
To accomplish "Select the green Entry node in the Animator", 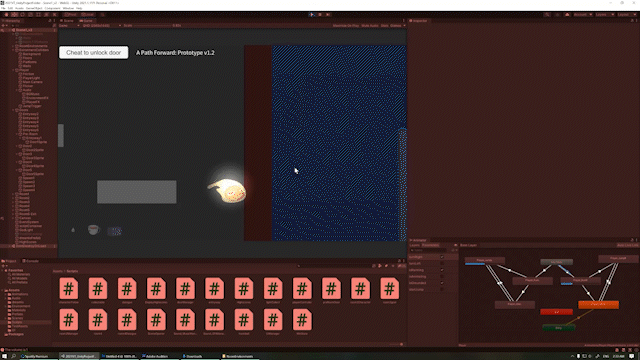I will point(559,327).
